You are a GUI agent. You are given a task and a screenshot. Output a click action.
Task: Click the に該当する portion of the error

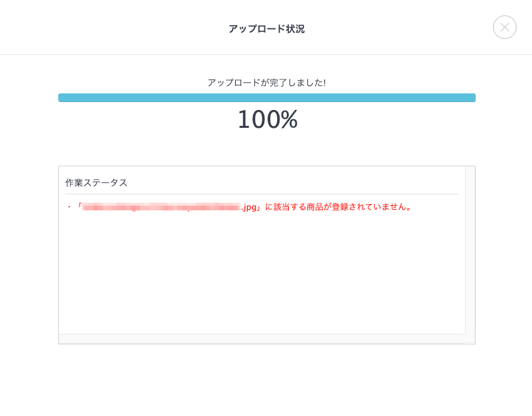(286, 207)
